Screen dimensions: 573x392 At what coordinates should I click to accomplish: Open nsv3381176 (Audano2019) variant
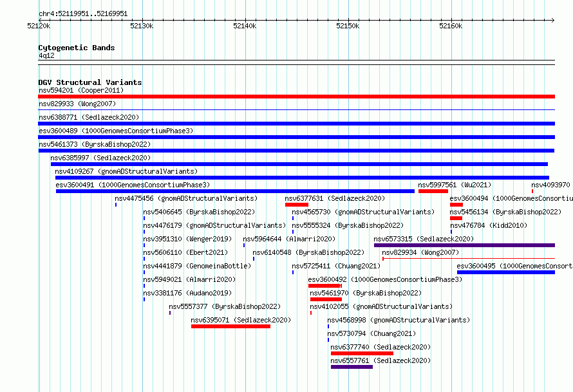[x=187, y=293]
